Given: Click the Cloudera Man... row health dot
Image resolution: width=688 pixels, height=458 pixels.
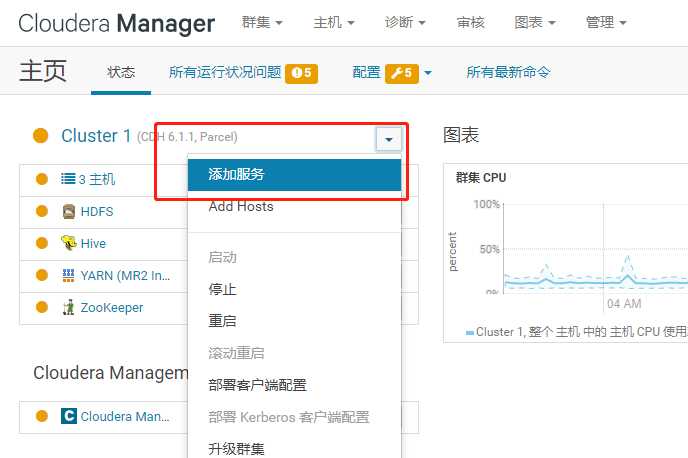Looking at the screenshot, I should (x=42, y=416).
